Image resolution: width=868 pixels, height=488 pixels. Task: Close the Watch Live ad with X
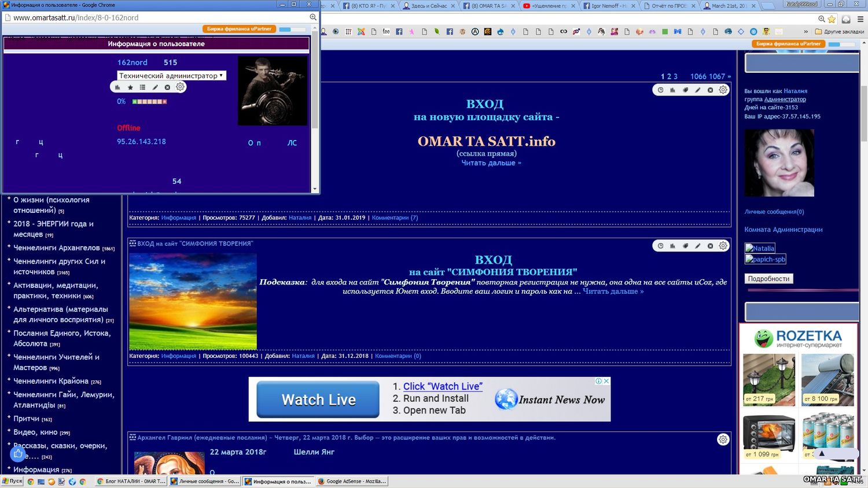pos(606,381)
